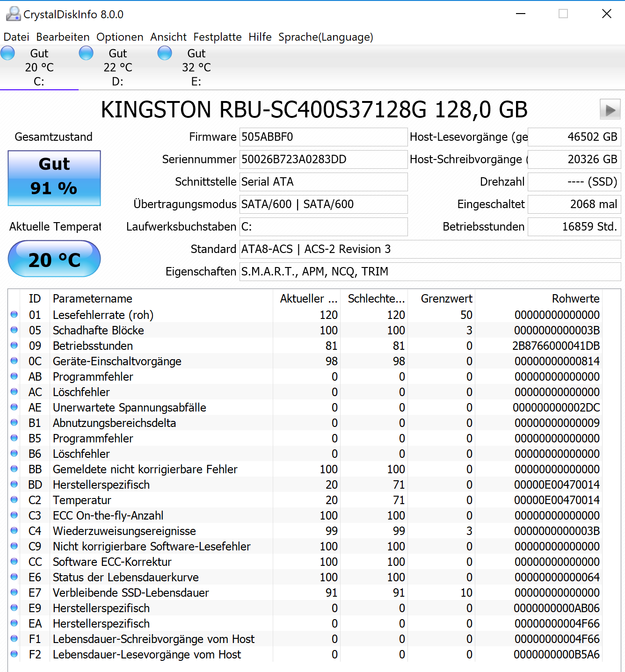The image size is (625, 672).
Task: Click the Schnittstelle field Serial ATA
Action: pyautogui.click(x=323, y=182)
